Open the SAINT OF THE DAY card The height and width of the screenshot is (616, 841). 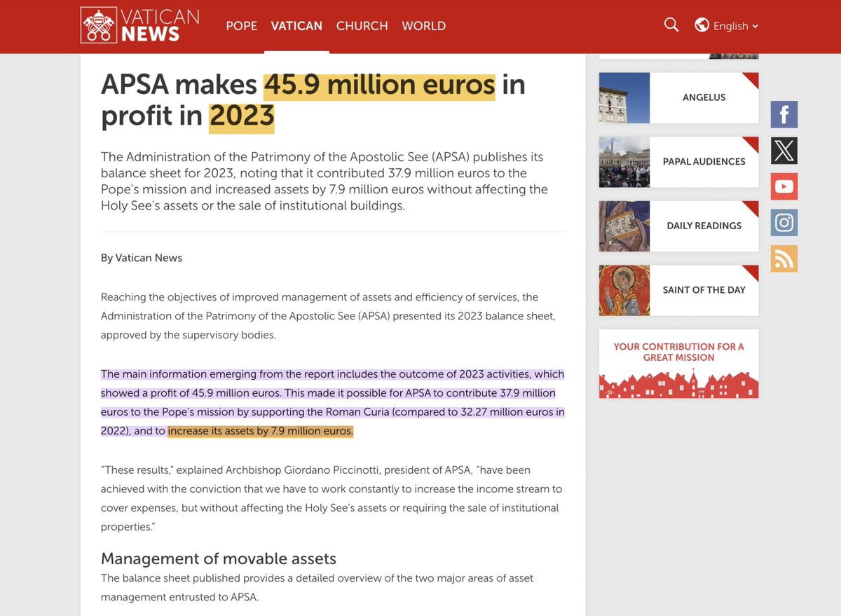pyautogui.click(x=678, y=290)
